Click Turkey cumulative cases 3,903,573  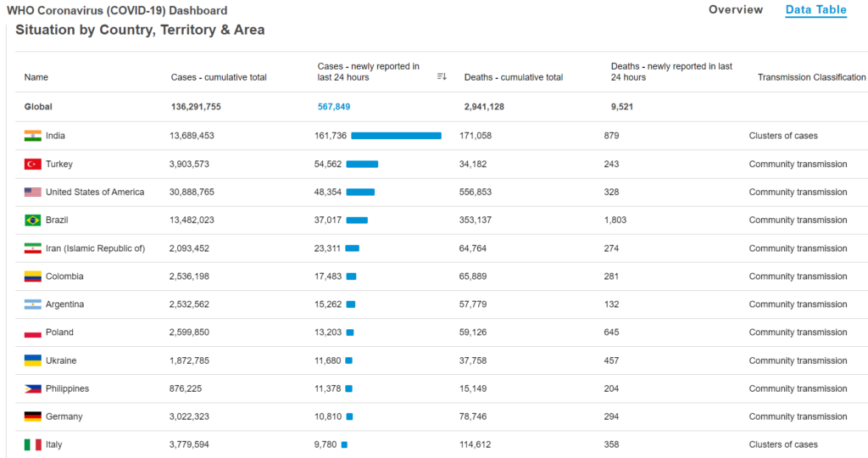coord(189,164)
